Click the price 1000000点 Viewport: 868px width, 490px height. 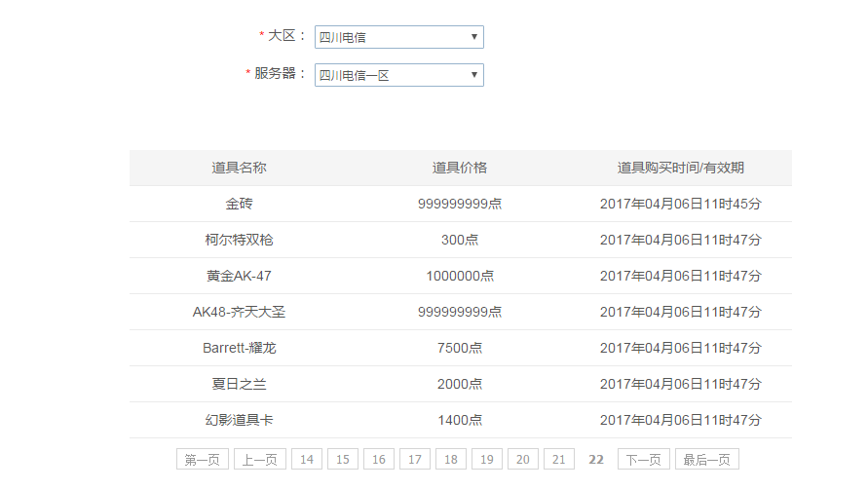(x=460, y=276)
